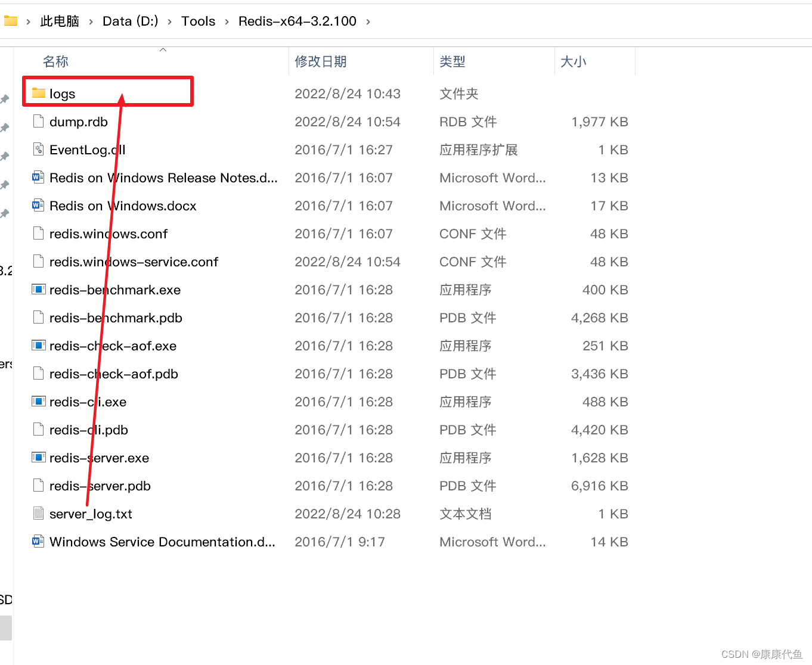This screenshot has width=812, height=665.
Task: Expand the chevron after Redis-x64-3.2.100
Action: click(x=368, y=21)
